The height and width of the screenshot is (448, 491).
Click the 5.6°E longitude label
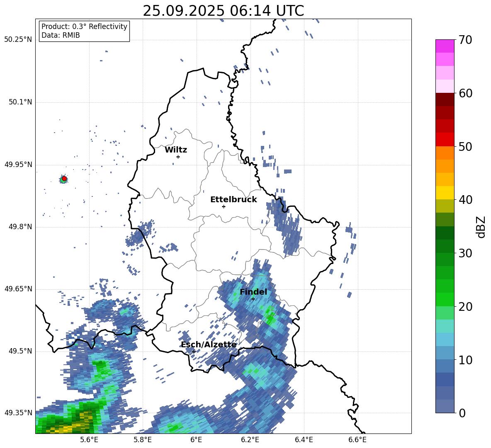(89, 440)
